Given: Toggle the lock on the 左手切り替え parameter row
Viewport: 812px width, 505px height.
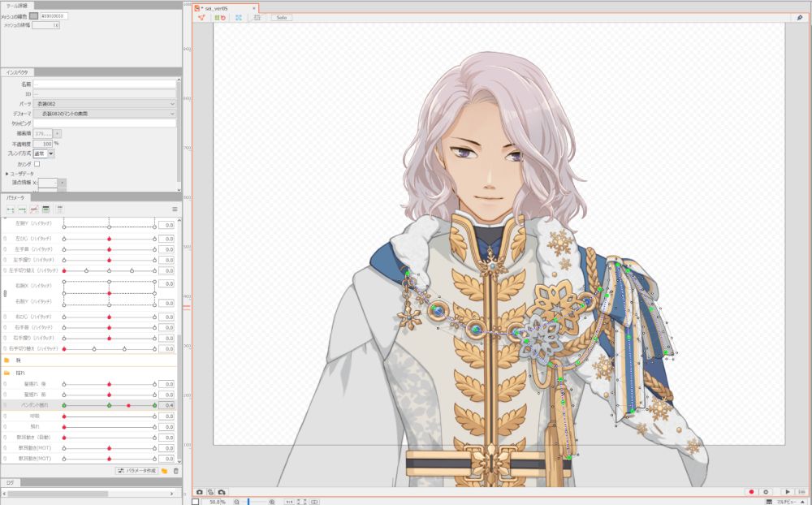Looking at the screenshot, I should point(5,270).
